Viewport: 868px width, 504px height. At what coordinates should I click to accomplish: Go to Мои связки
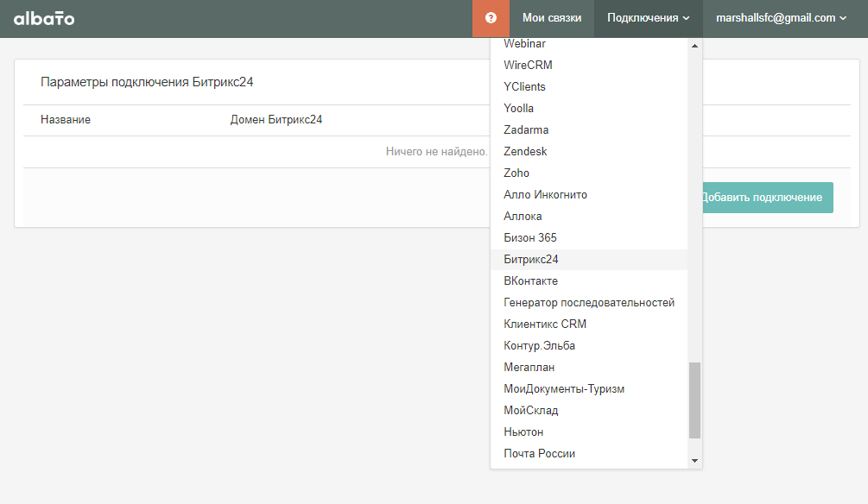(552, 18)
